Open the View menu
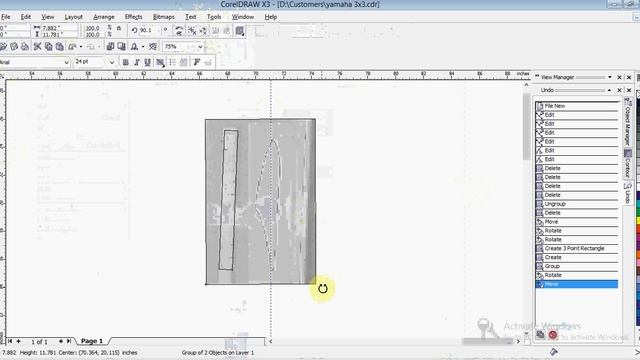The width and height of the screenshot is (640, 360). point(48,17)
